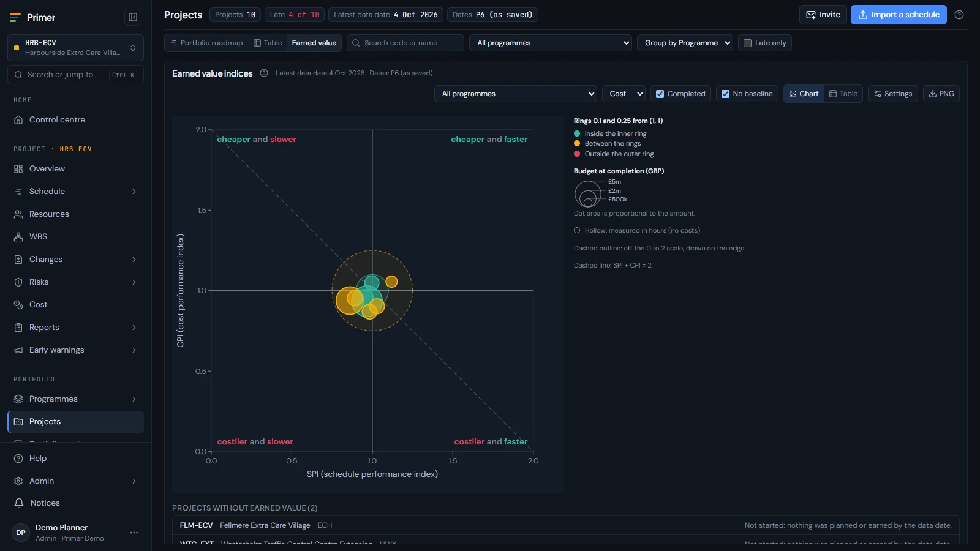Image resolution: width=980 pixels, height=551 pixels.
Task: Open the WBS hierarchy icon
Action: click(x=18, y=237)
